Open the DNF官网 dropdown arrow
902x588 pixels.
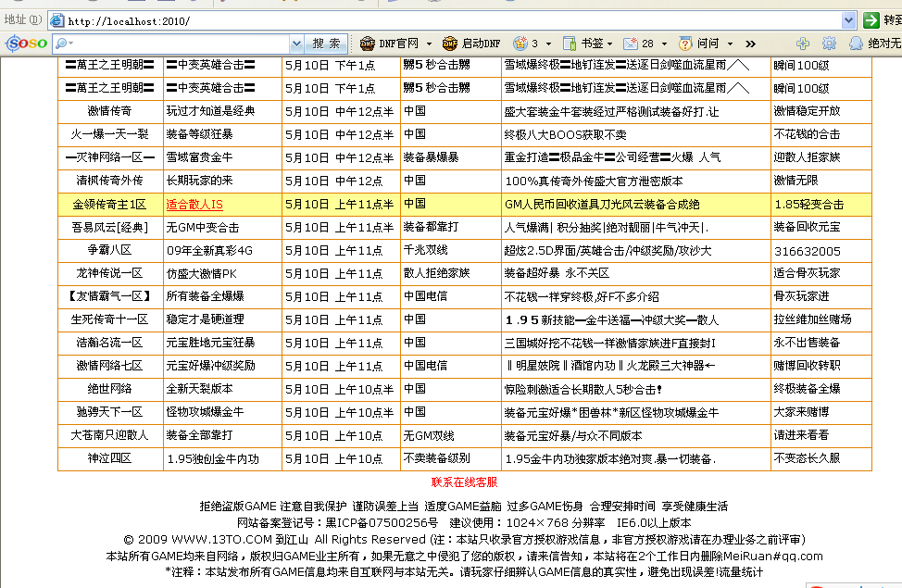(427, 44)
